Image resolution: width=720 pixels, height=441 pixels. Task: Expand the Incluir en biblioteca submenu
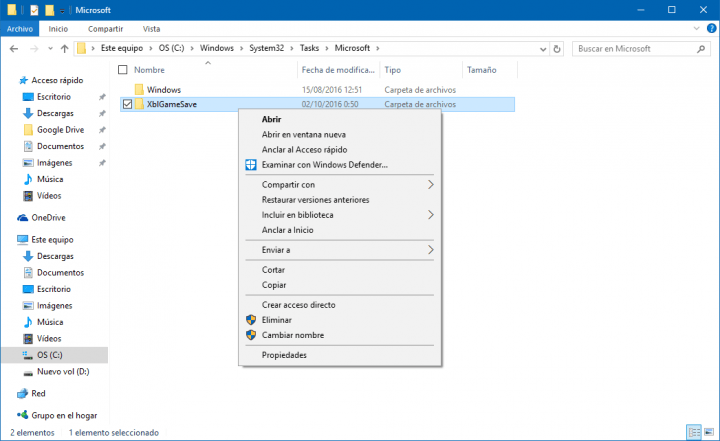click(x=430, y=215)
